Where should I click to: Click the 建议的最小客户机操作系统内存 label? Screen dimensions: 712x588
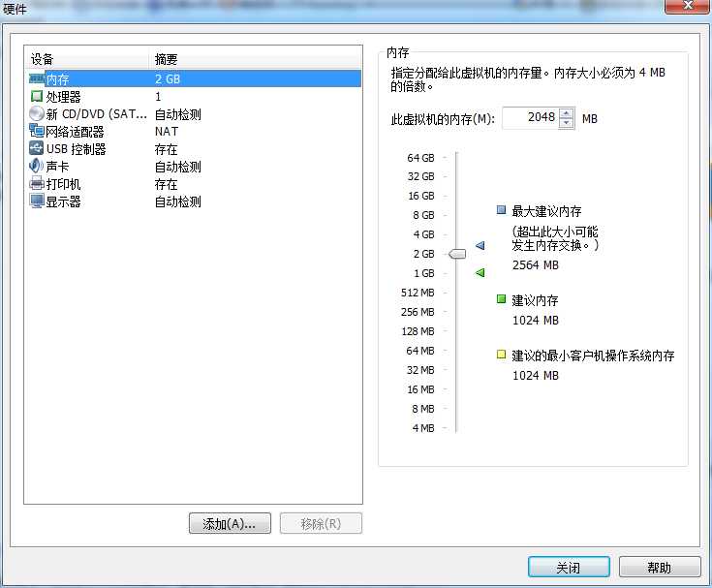tap(593, 356)
